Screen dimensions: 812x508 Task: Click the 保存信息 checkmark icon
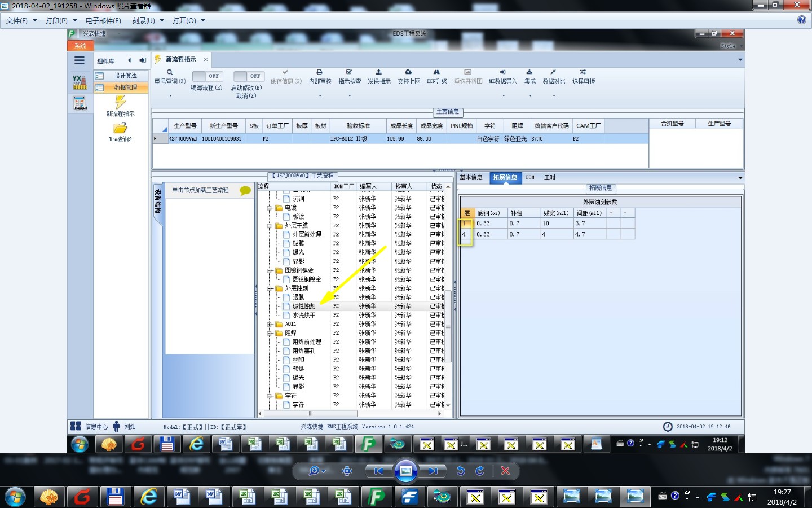pyautogui.click(x=285, y=72)
